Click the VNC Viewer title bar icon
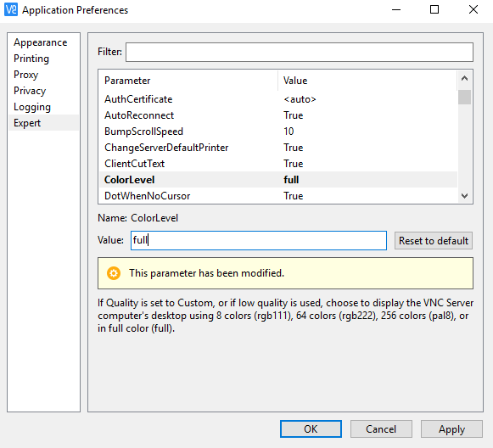493x448 pixels. pyautogui.click(x=11, y=9)
